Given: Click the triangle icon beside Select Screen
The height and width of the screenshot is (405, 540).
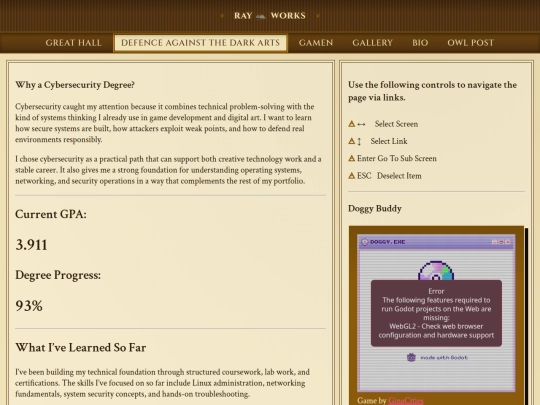Looking at the screenshot, I should pos(351,124).
